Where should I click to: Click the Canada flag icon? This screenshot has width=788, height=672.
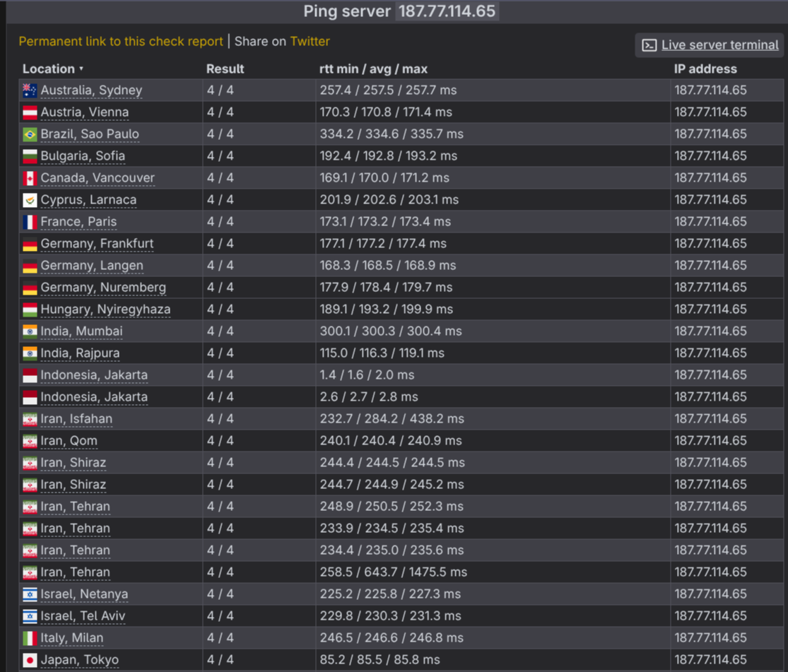click(30, 178)
